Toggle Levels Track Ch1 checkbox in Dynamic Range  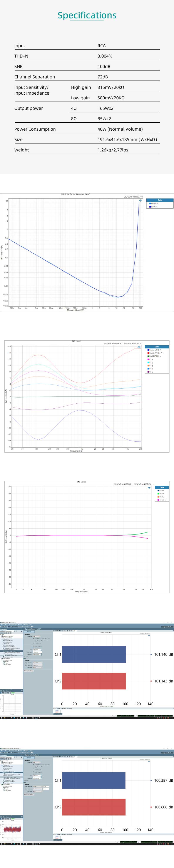(34, 646)
